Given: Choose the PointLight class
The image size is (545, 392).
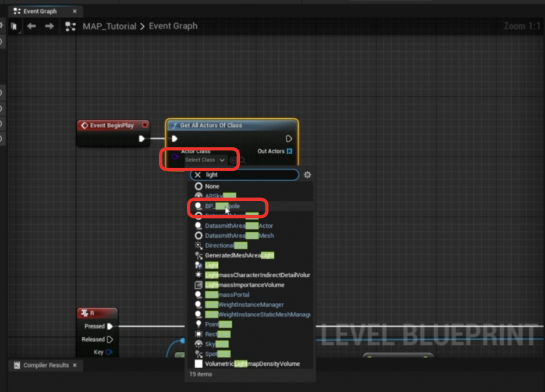Looking at the screenshot, I should [x=250, y=324].
